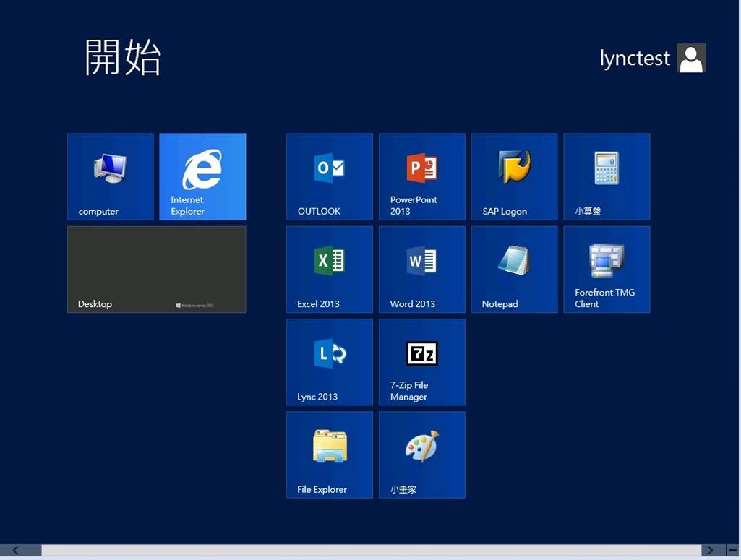Launch Lync 2013 tile
Screen dimensions: 741x560
point(330,362)
